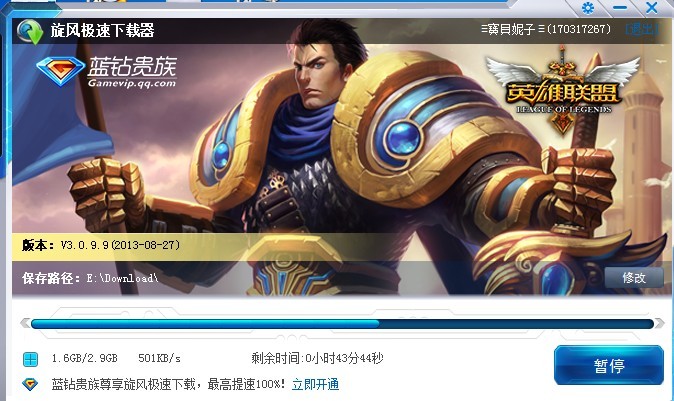Click the 旋风极速下载器 green arrow logo
The image size is (674, 401).
(30, 31)
